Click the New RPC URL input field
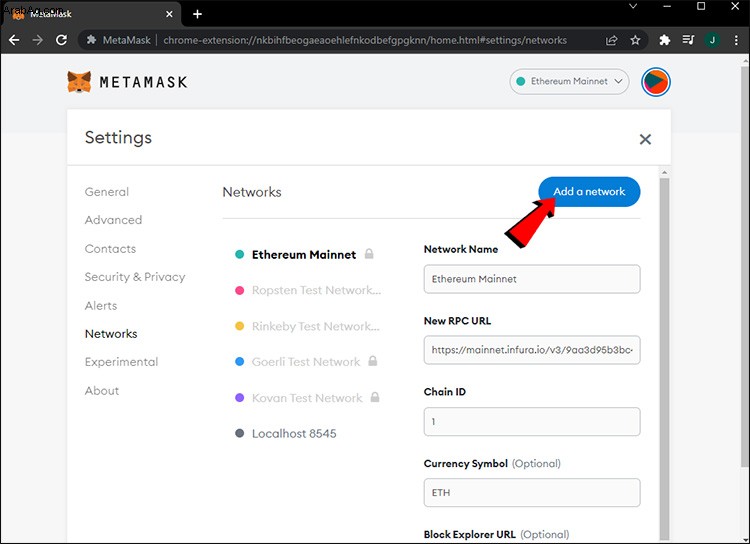The width and height of the screenshot is (750, 544). [x=532, y=350]
